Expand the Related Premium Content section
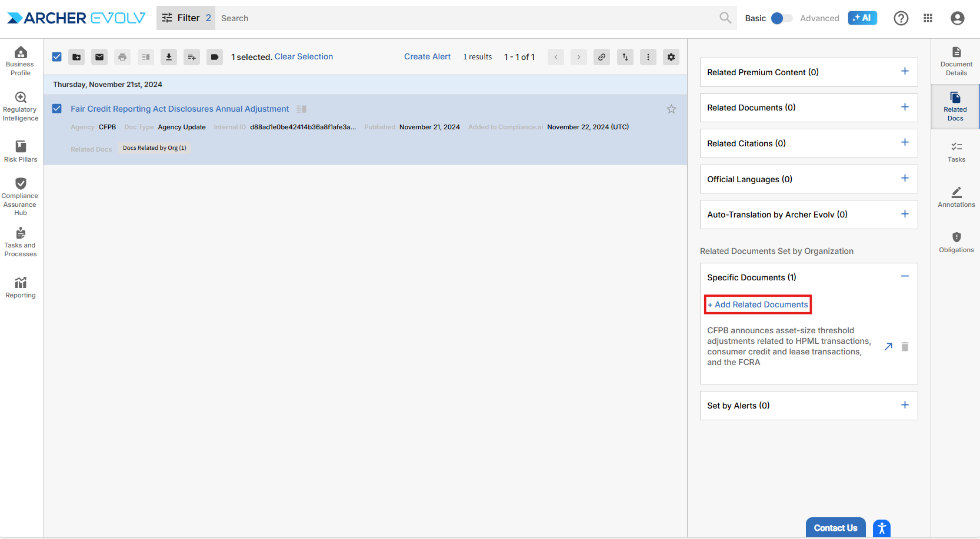 click(905, 72)
